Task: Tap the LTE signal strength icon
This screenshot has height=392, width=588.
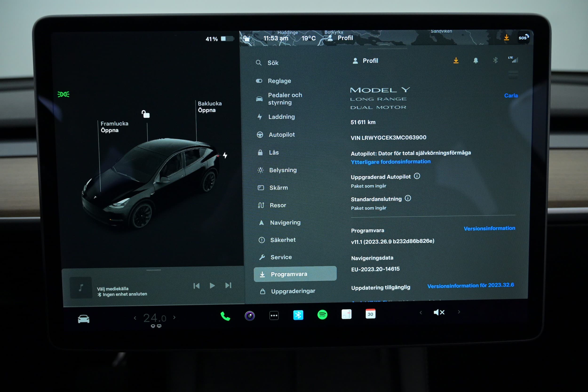Action: pos(513,59)
